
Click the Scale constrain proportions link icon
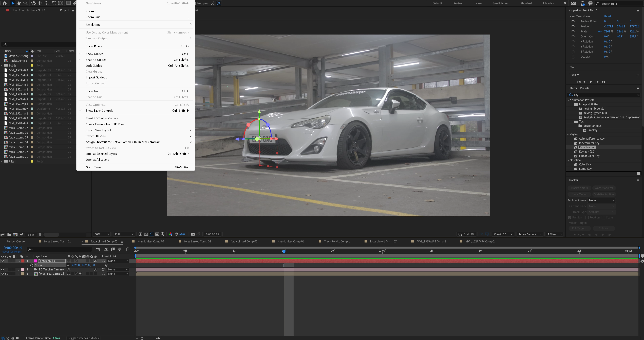600,31
